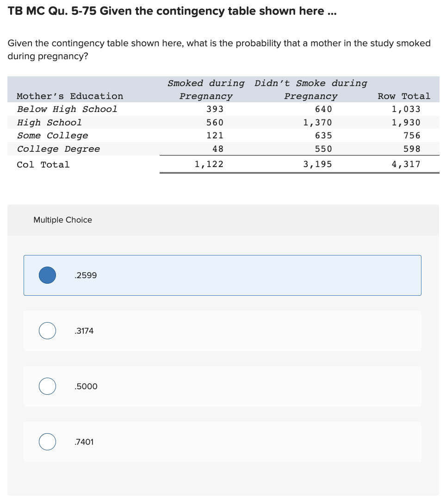Screen dimensions: 446x504
Task: Click the Col Total value 1,122
Action: (208, 164)
